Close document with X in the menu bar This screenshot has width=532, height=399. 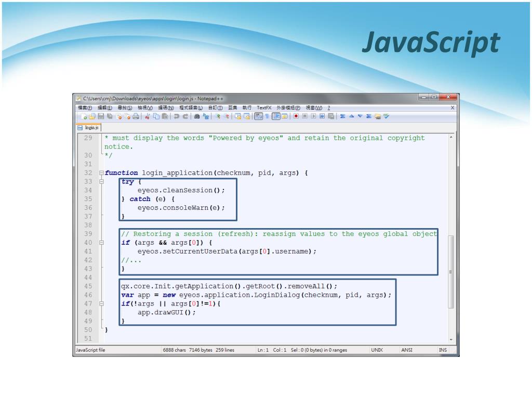pos(453,108)
